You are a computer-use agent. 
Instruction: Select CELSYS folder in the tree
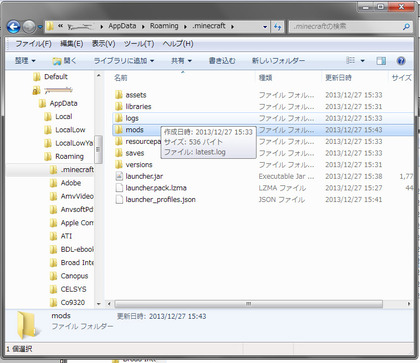(73, 289)
